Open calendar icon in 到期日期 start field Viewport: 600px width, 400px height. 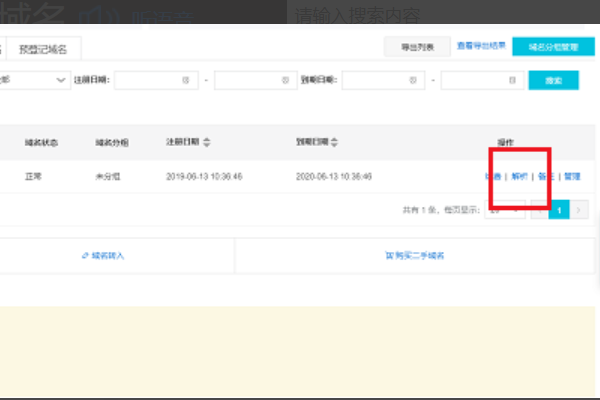[412, 79]
